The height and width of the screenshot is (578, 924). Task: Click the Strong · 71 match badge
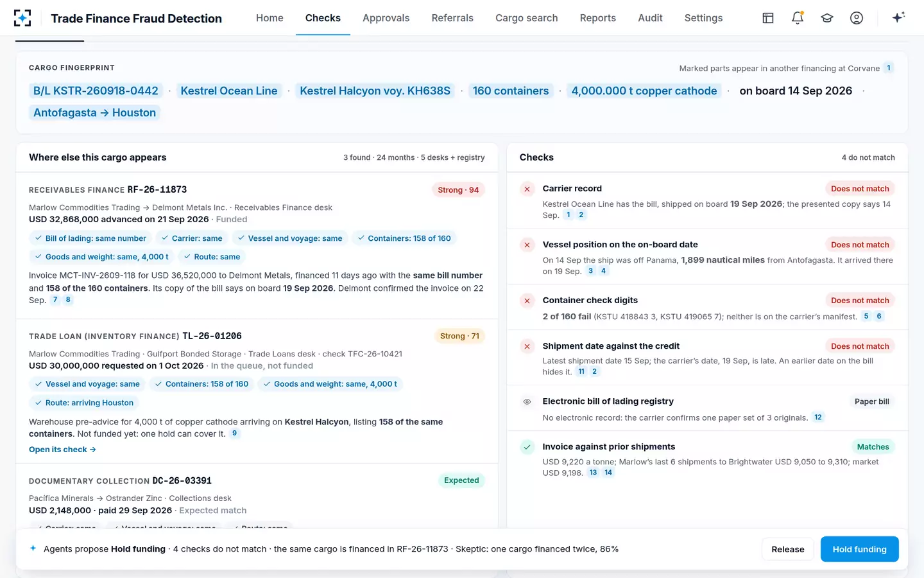tap(459, 336)
